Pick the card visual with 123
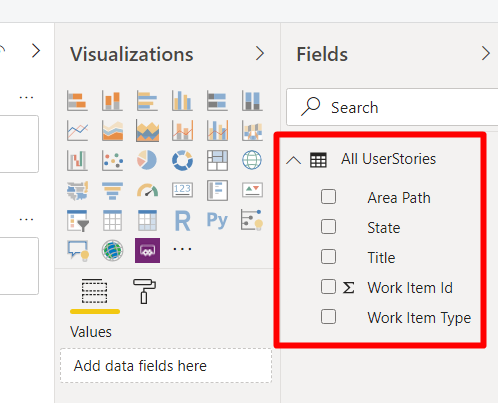Screen dimensions: 498x403 pos(182,190)
